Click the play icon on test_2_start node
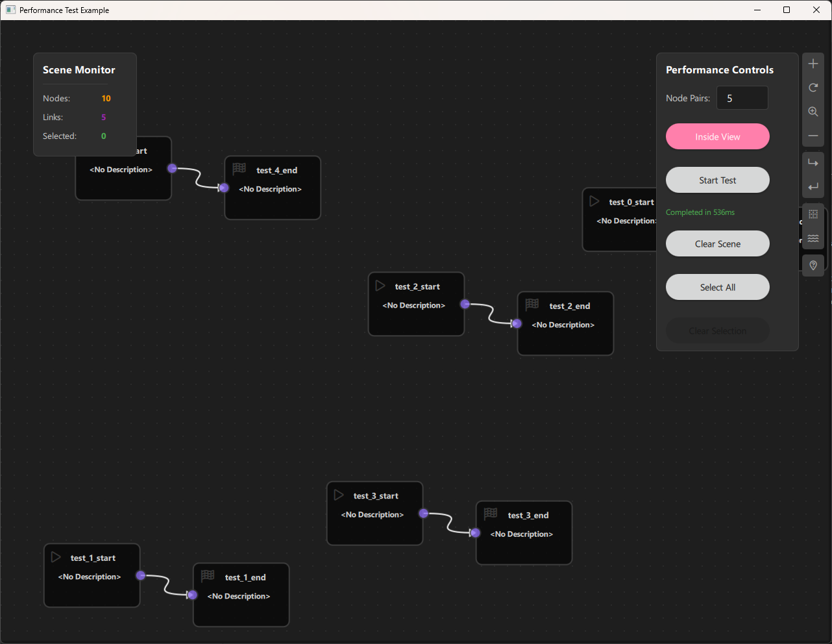Image resolution: width=832 pixels, height=644 pixels. (380, 286)
